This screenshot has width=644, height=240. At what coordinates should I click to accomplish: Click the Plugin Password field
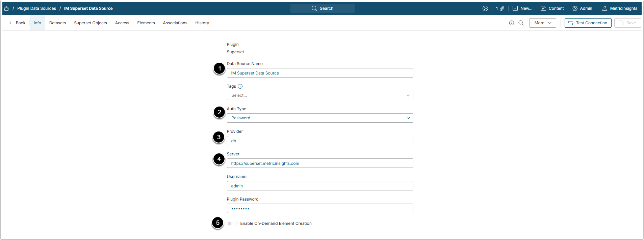point(319,209)
